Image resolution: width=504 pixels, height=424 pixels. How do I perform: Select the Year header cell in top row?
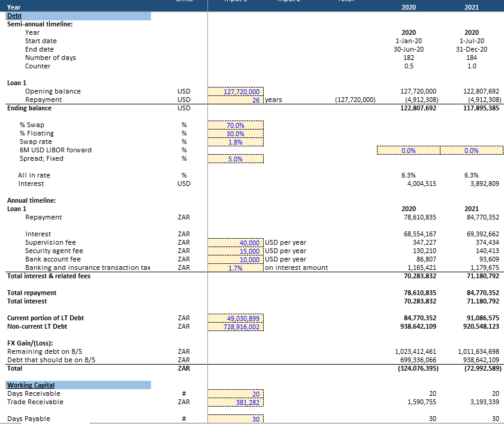click(x=14, y=7)
